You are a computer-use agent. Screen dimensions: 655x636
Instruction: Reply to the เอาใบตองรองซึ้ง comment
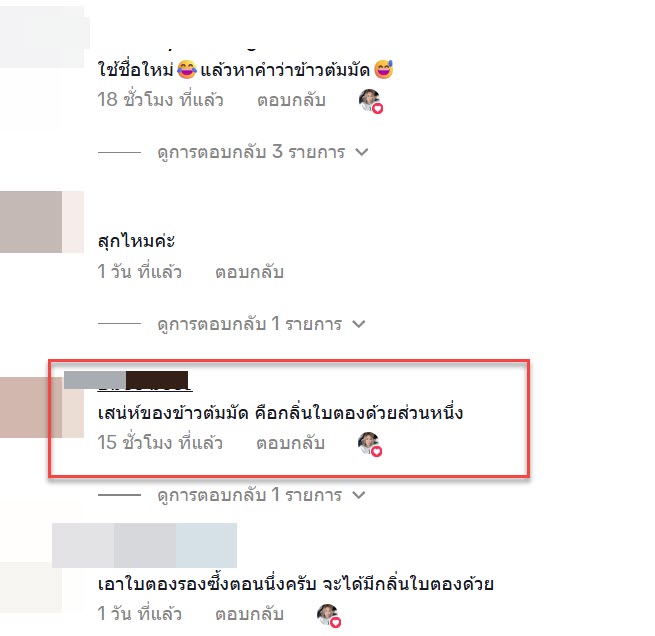(x=249, y=614)
